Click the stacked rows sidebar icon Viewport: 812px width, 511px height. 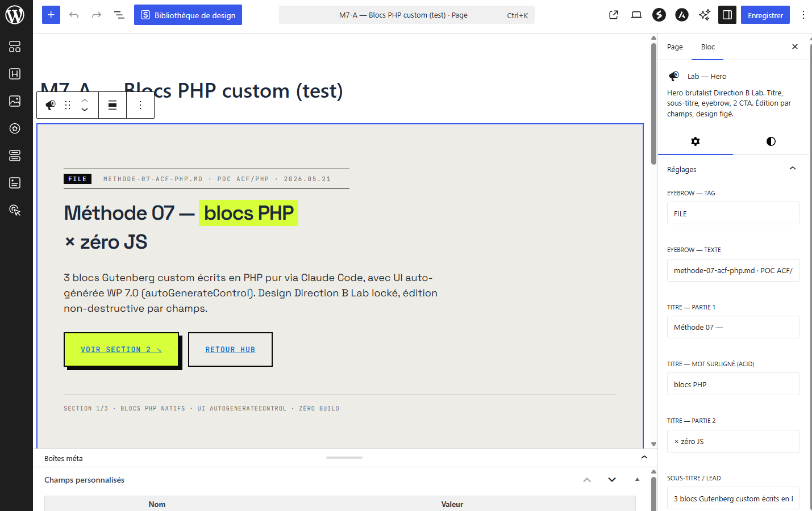[x=15, y=156]
